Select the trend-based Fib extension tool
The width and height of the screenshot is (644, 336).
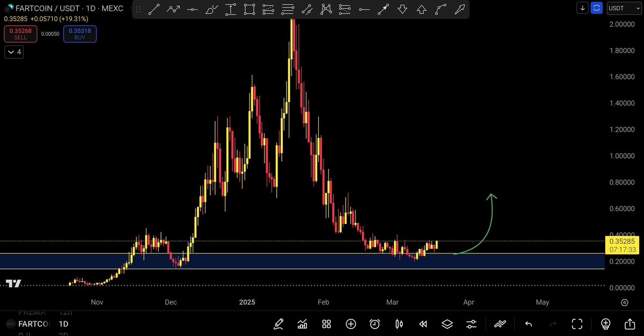(x=345, y=9)
